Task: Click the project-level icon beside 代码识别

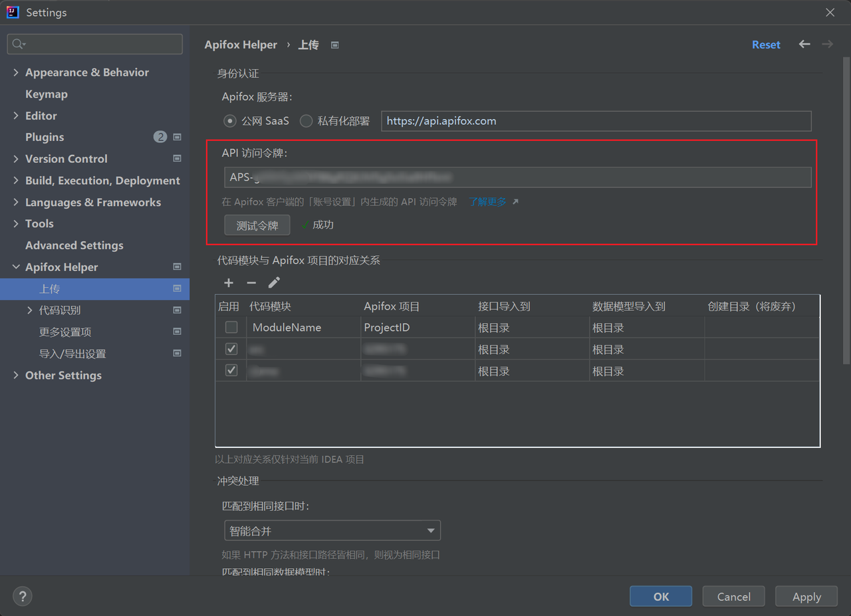Action: 177,310
